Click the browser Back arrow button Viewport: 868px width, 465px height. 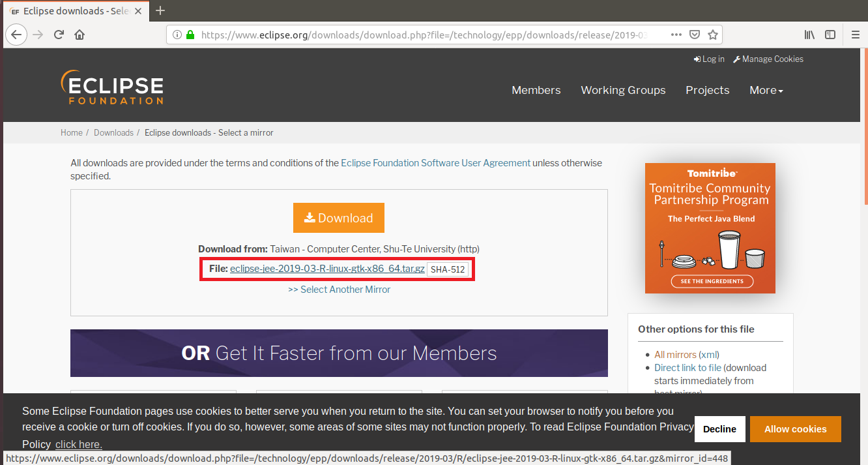(16, 35)
